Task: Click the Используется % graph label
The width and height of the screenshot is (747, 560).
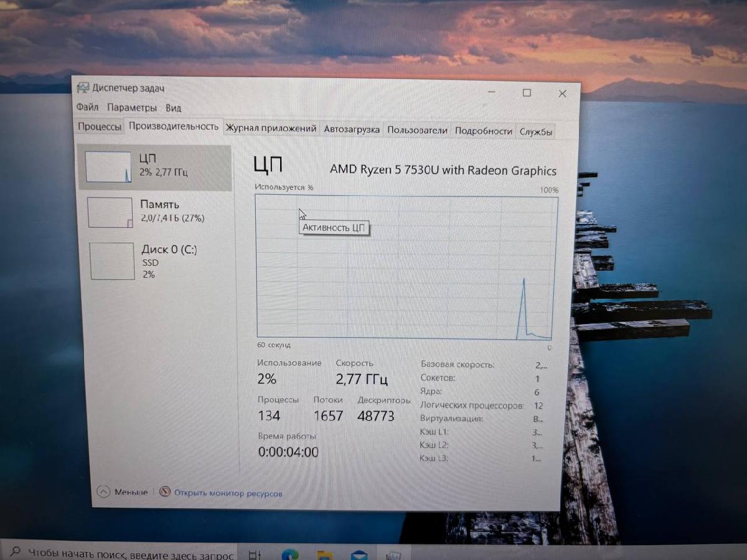Action: coord(284,187)
